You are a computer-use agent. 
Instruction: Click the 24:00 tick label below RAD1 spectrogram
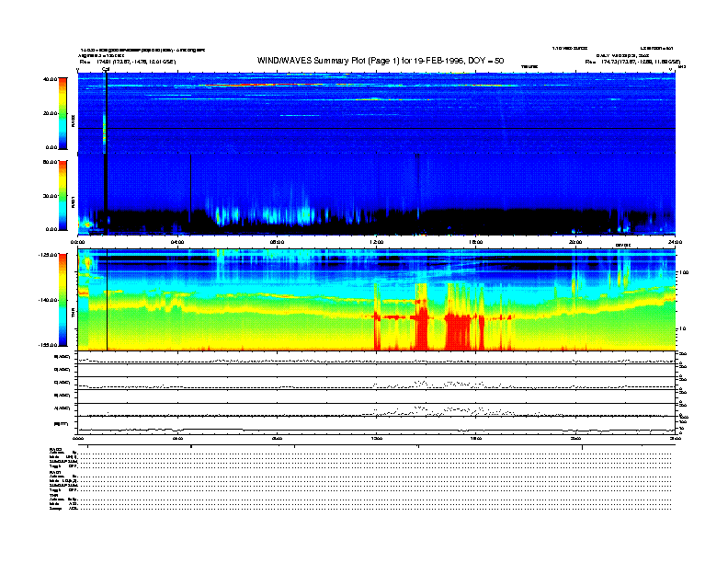pyautogui.click(x=675, y=242)
